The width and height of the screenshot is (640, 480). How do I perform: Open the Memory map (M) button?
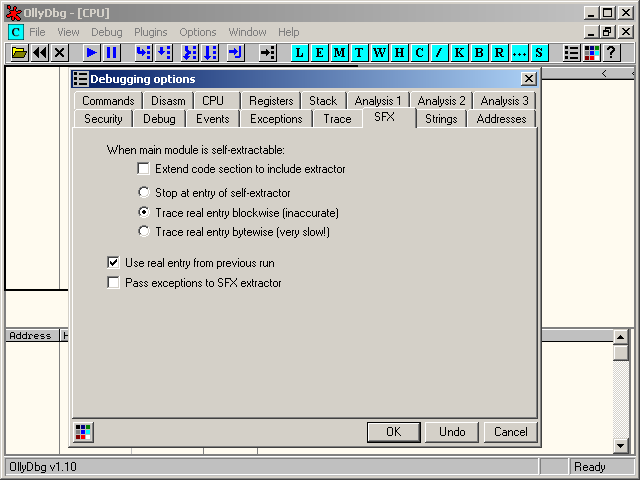tap(340, 53)
